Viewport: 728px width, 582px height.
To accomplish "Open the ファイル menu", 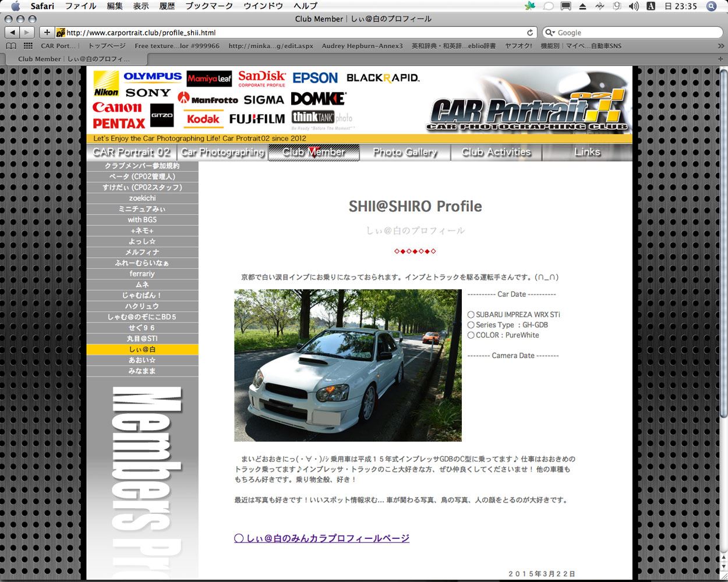I will point(81,6).
